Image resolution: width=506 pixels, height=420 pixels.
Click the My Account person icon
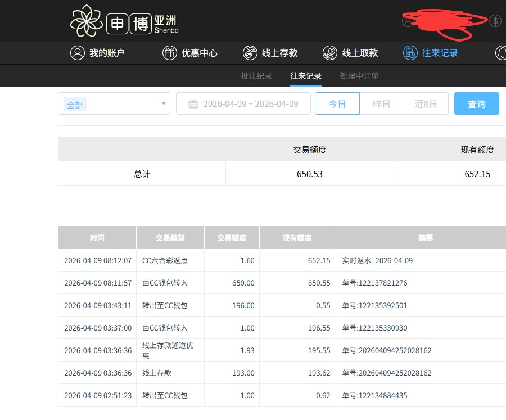click(x=77, y=53)
